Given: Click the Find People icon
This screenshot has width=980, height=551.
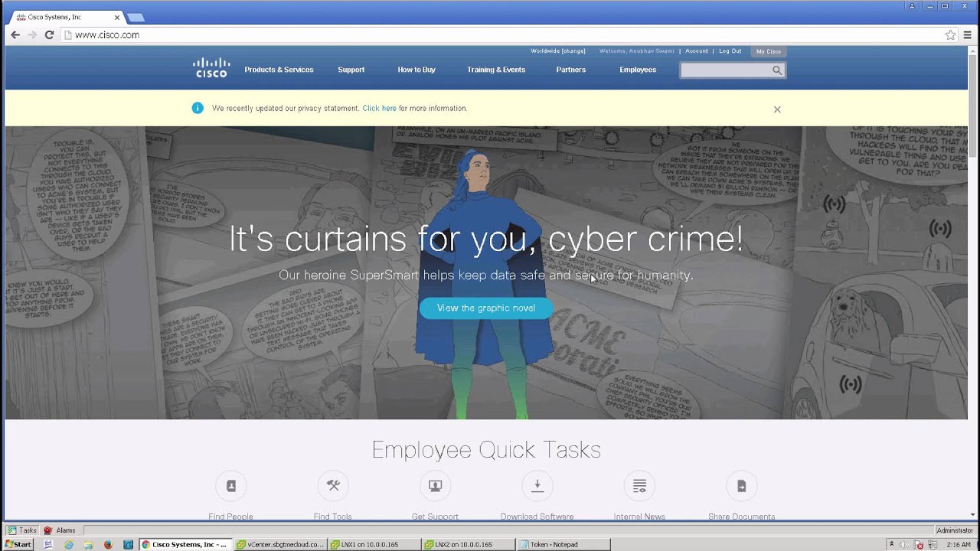Looking at the screenshot, I should pyautogui.click(x=230, y=486).
